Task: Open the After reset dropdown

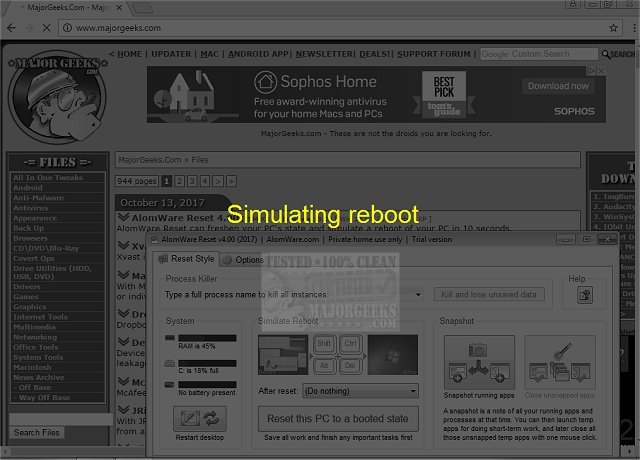Action: click(360, 391)
